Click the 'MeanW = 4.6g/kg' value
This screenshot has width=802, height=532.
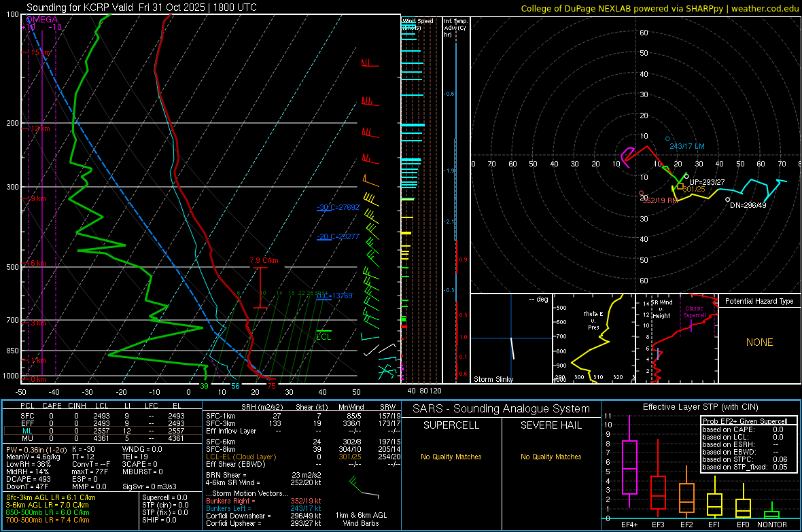(33, 457)
